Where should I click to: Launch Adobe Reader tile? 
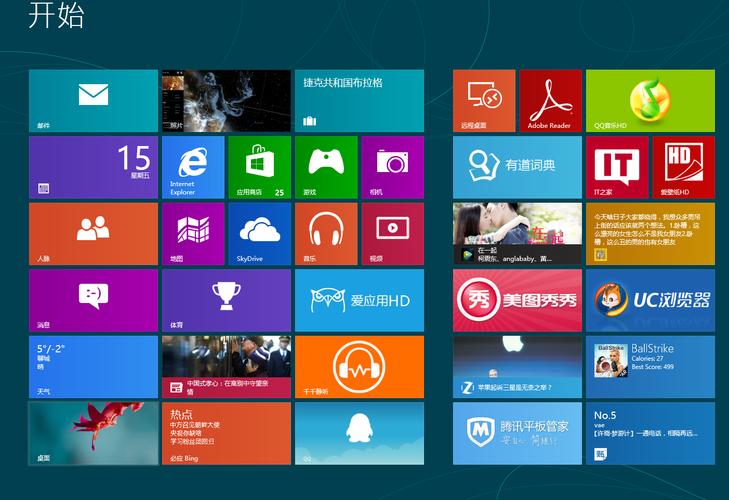coord(550,100)
